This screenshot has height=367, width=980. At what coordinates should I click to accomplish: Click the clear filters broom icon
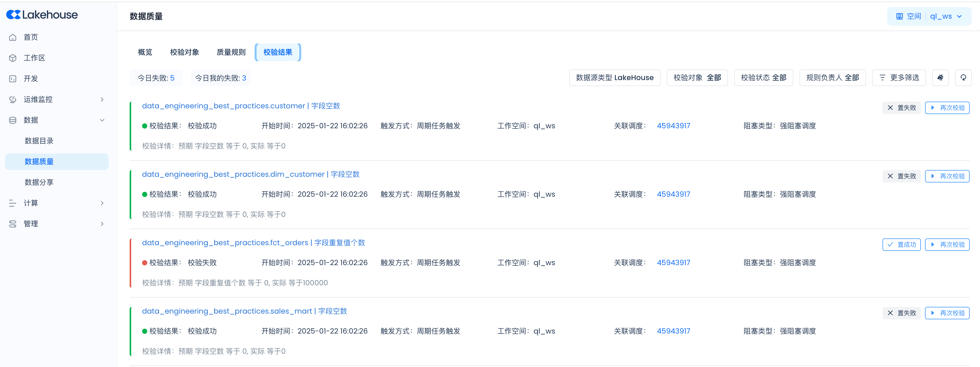[x=940, y=77]
